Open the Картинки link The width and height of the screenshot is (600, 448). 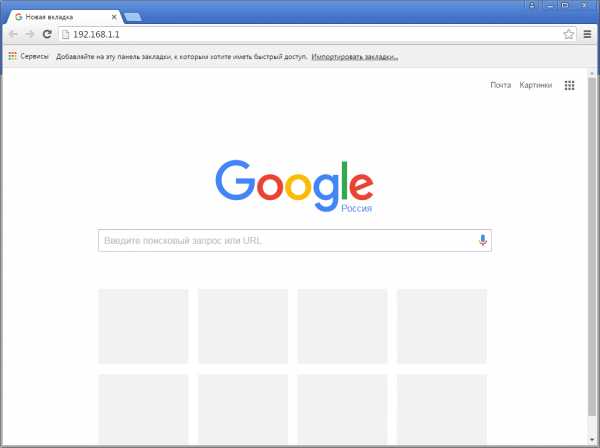coord(536,85)
